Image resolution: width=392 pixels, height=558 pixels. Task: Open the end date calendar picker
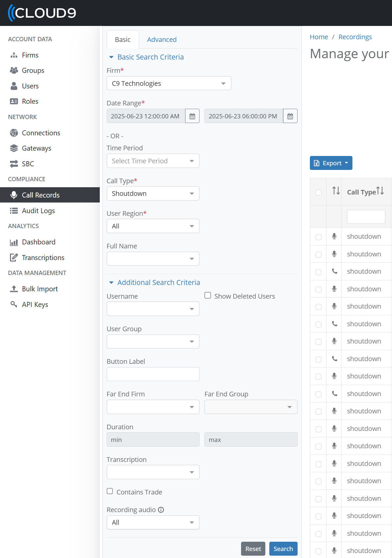pos(290,116)
